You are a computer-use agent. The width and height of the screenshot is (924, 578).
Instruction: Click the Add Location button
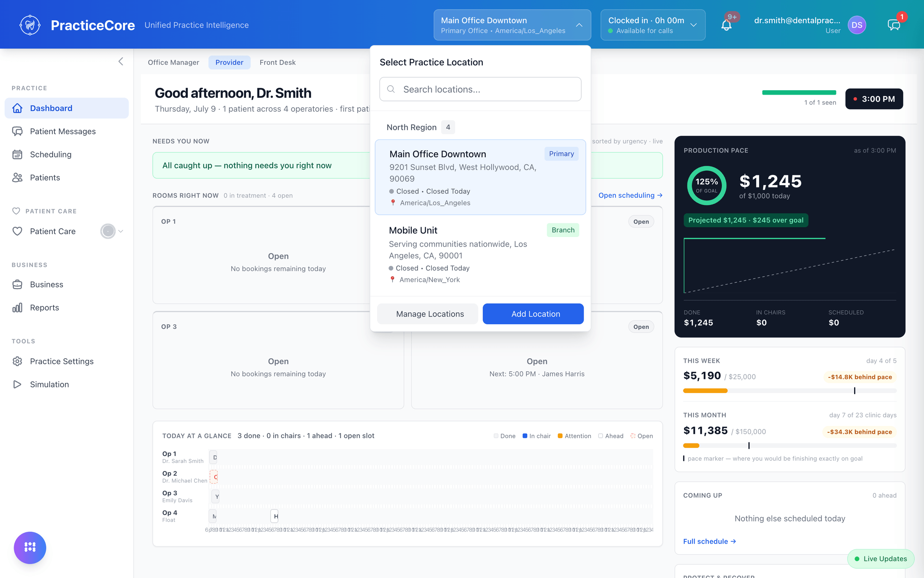tap(533, 314)
